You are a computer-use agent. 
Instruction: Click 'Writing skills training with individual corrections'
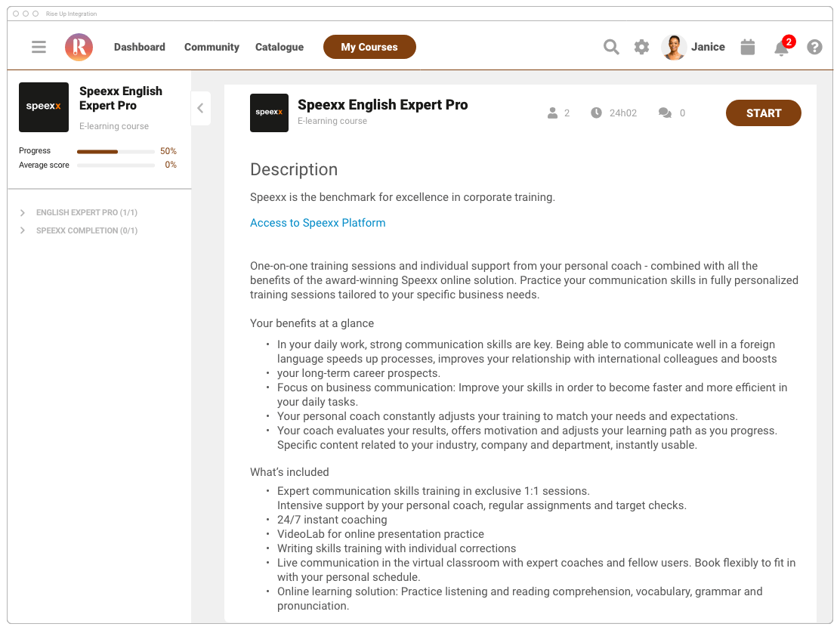point(397,548)
